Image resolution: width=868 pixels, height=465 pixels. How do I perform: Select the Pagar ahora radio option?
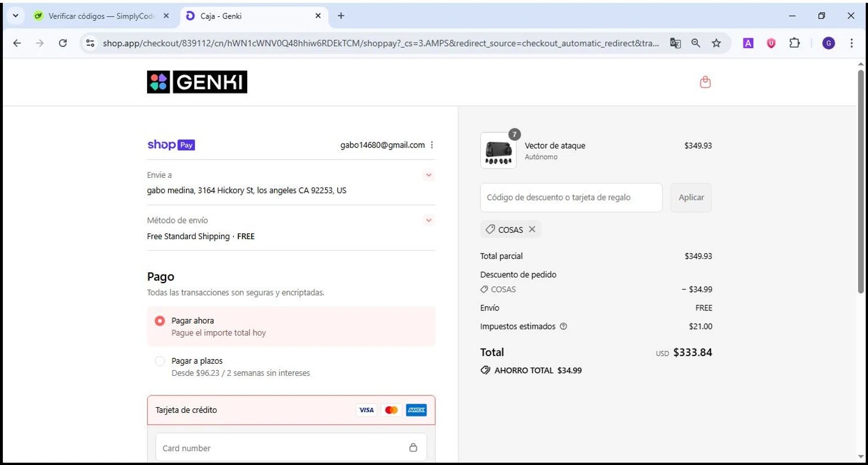pos(160,321)
